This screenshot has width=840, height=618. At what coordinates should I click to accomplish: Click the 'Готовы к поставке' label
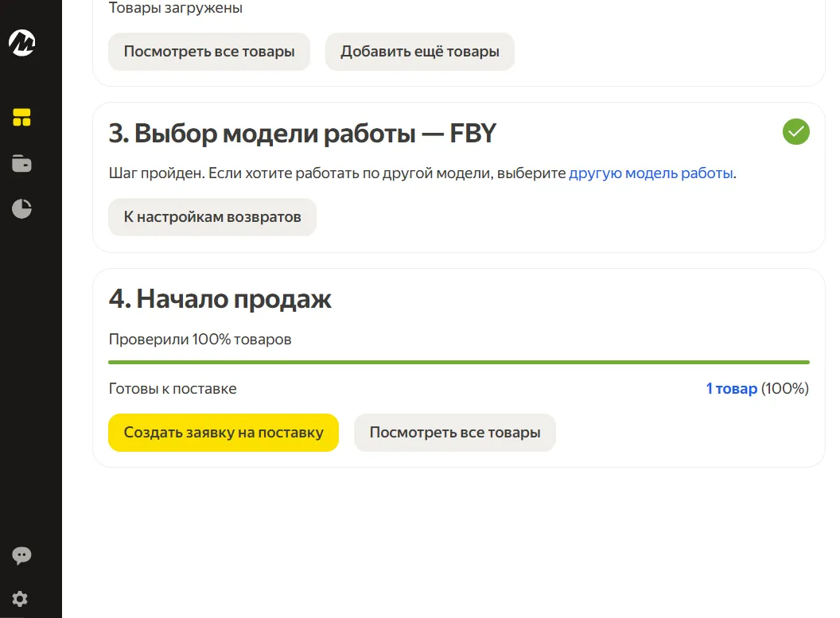[x=173, y=389]
